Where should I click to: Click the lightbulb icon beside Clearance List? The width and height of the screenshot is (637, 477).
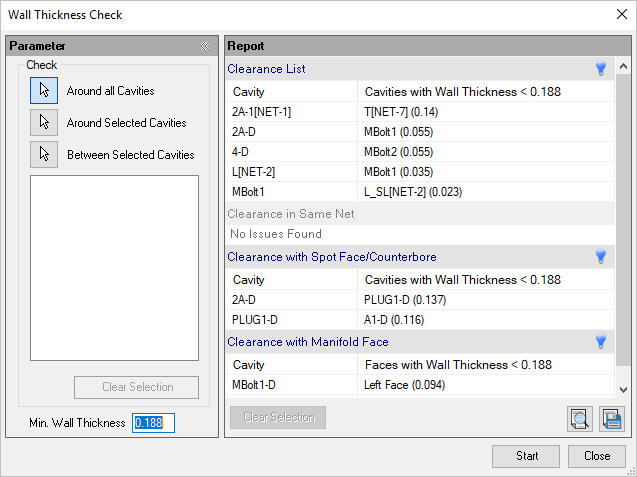pyautogui.click(x=601, y=69)
